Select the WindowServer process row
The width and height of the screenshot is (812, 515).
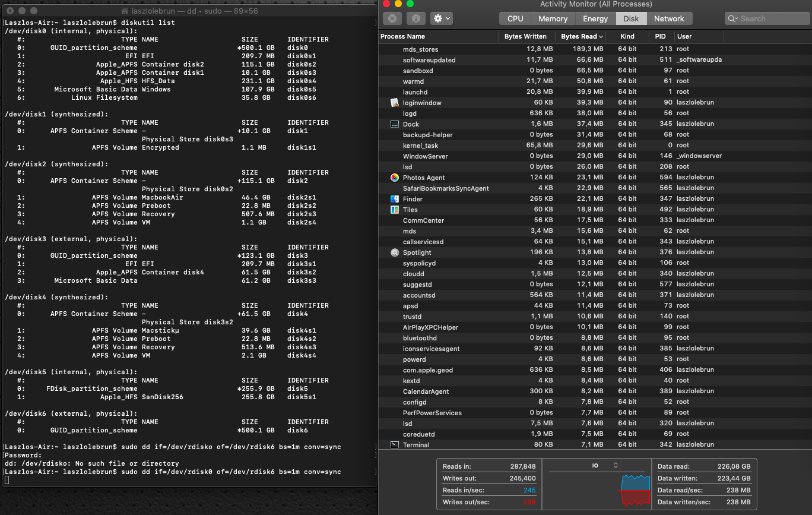595,156
